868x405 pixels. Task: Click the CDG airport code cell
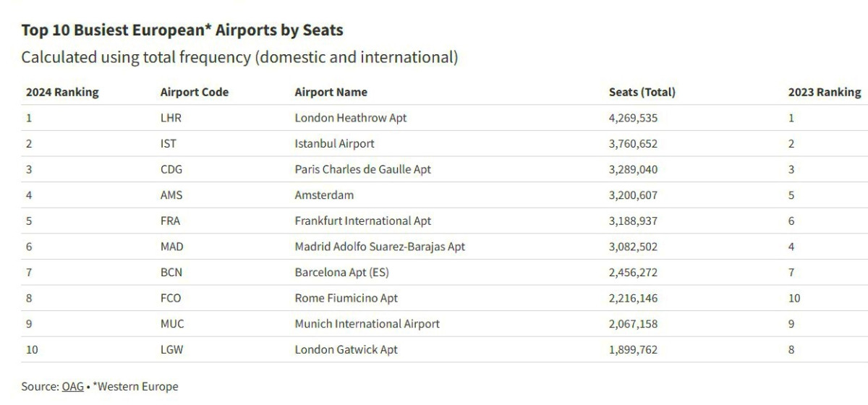tap(171, 169)
